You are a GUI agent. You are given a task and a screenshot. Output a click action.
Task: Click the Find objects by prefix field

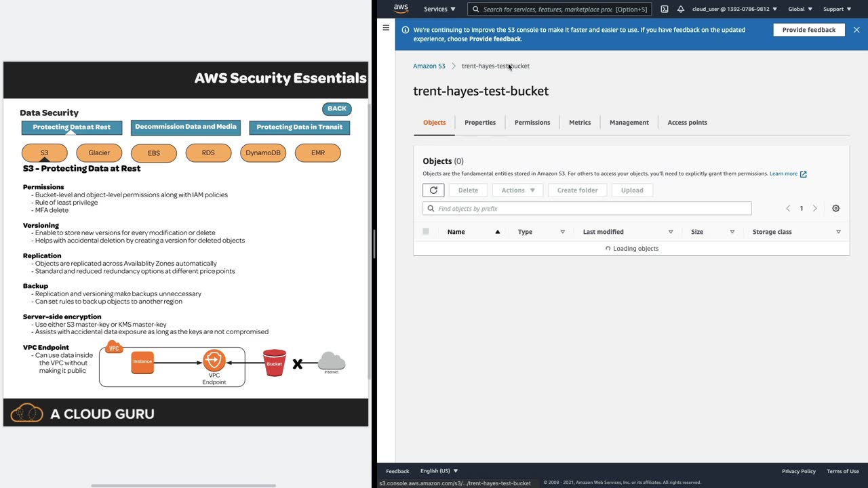pos(587,209)
